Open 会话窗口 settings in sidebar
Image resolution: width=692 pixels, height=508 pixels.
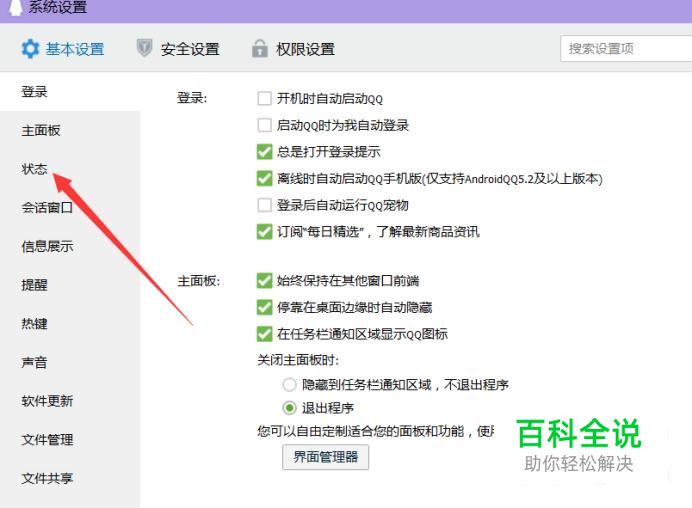47,207
